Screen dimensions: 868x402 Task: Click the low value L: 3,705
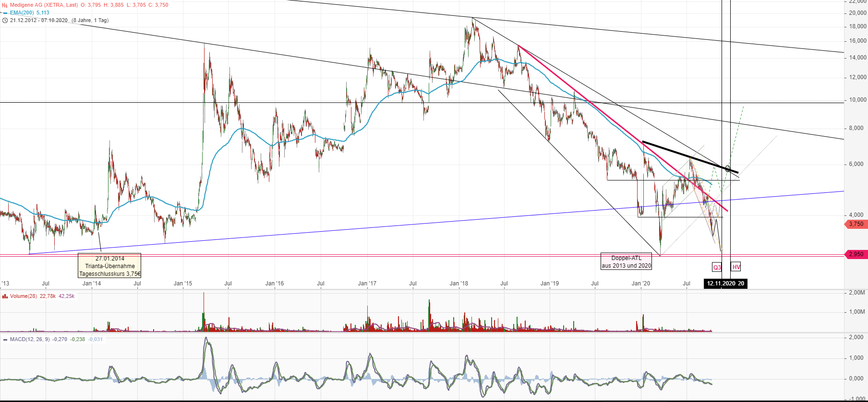[x=136, y=5]
